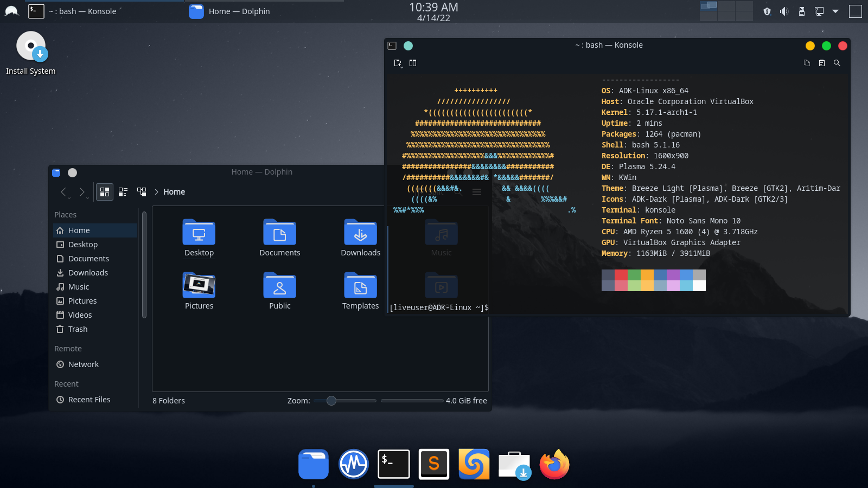Switch to second virtual desktop in pager
This screenshot has height=488, width=868.
(x=726, y=6)
